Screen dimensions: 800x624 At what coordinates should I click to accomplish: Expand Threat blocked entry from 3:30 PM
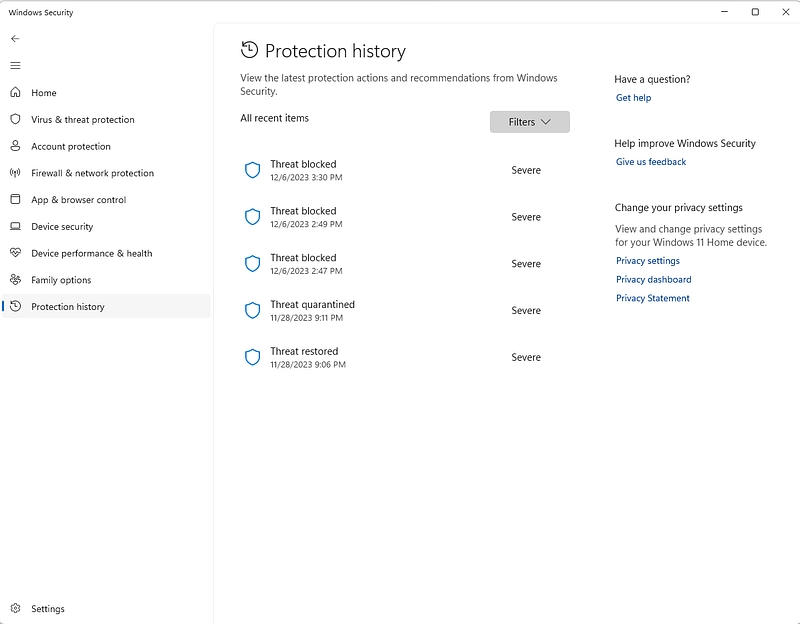point(405,170)
